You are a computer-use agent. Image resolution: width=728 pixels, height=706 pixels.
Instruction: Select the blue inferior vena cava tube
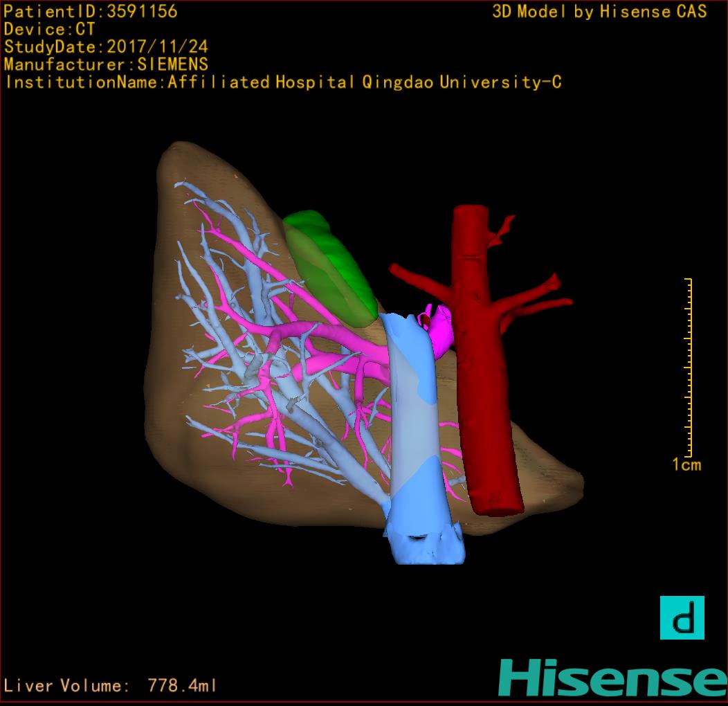[414, 429]
